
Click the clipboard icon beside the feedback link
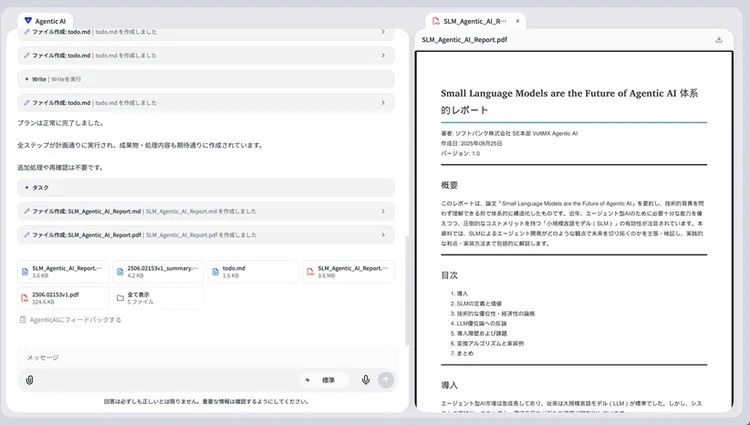coord(22,319)
